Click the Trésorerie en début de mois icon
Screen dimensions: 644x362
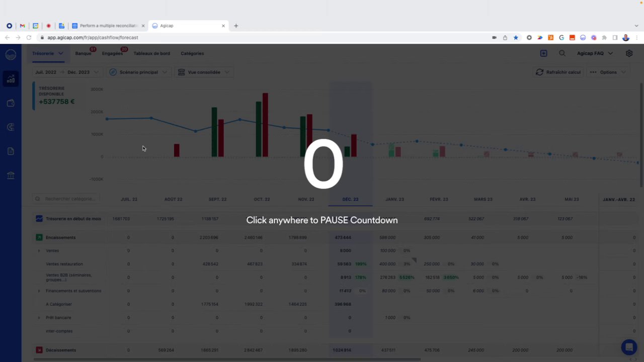[x=39, y=219]
